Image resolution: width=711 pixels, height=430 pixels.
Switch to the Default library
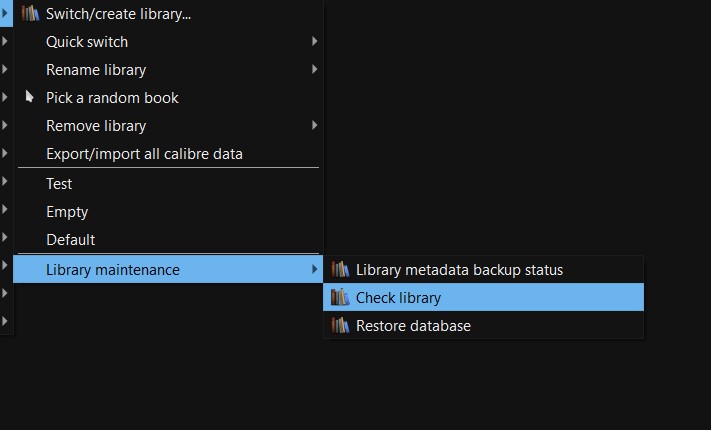tap(70, 240)
